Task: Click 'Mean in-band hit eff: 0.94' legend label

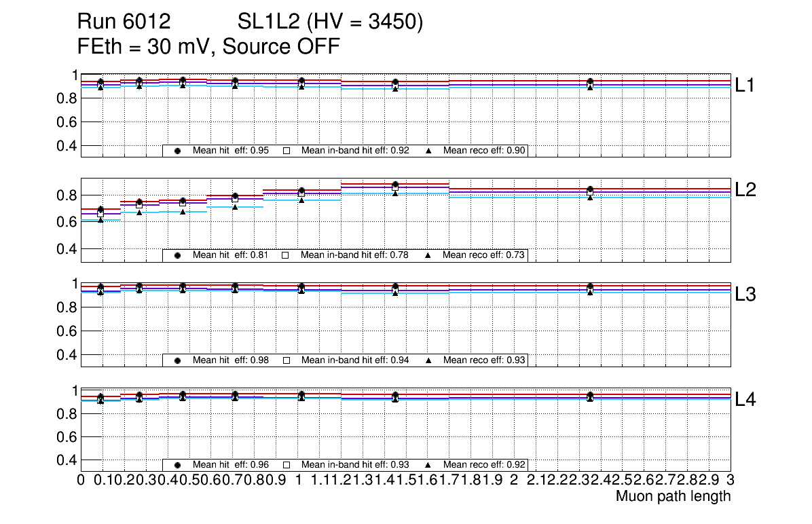Action: point(354,360)
